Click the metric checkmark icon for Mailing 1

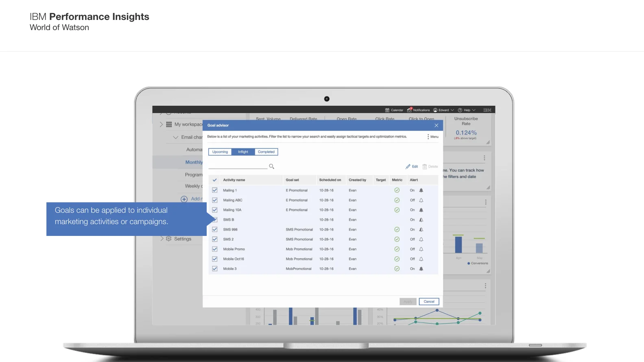[x=397, y=190]
